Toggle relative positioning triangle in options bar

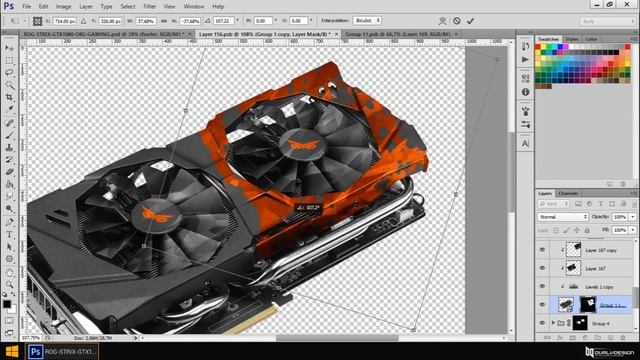pos(83,21)
